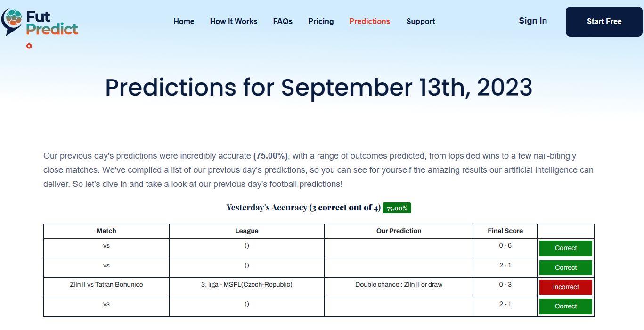Click Double chance prediction cell

399,284
